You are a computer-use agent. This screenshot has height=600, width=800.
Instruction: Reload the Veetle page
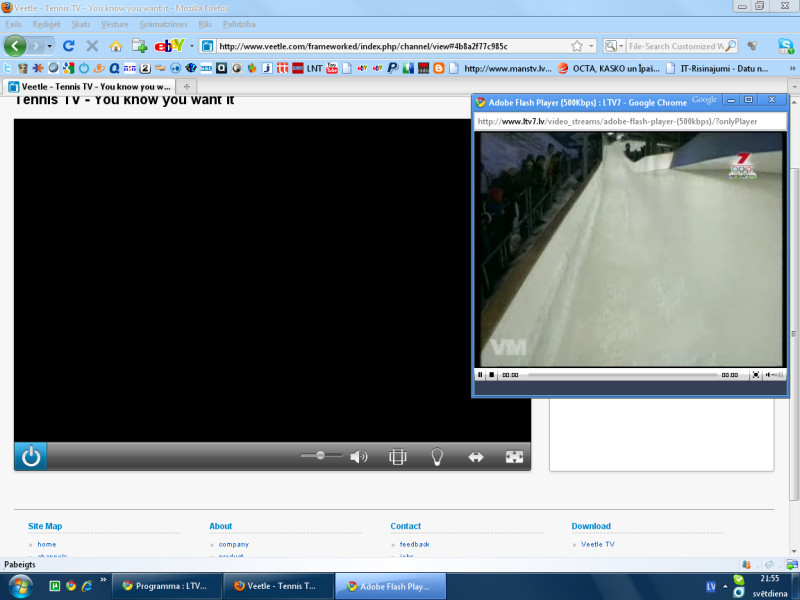pyautogui.click(x=68, y=46)
